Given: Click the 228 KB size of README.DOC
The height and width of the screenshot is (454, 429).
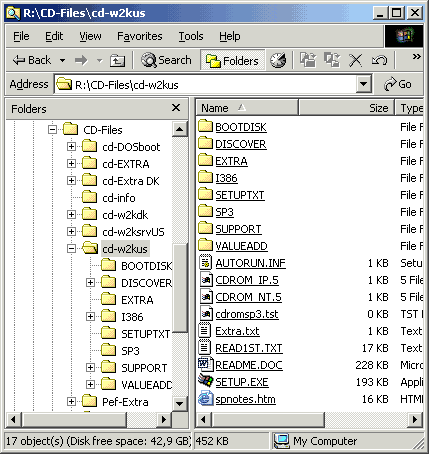Looking at the screenshot, I should coord(372,365).
